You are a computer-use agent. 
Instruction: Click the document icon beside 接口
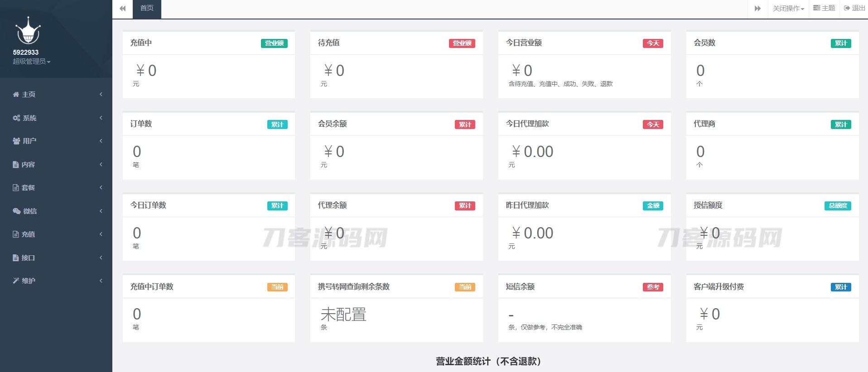pos(16,258)
